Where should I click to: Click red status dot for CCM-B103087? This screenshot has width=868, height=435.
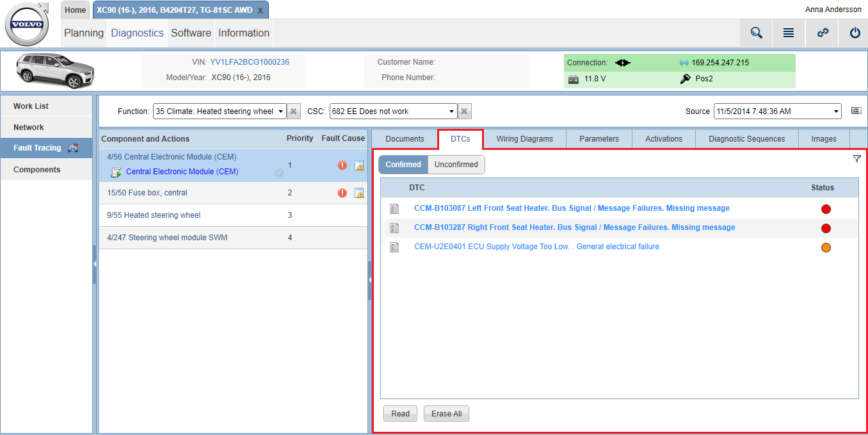pos(826,209)
